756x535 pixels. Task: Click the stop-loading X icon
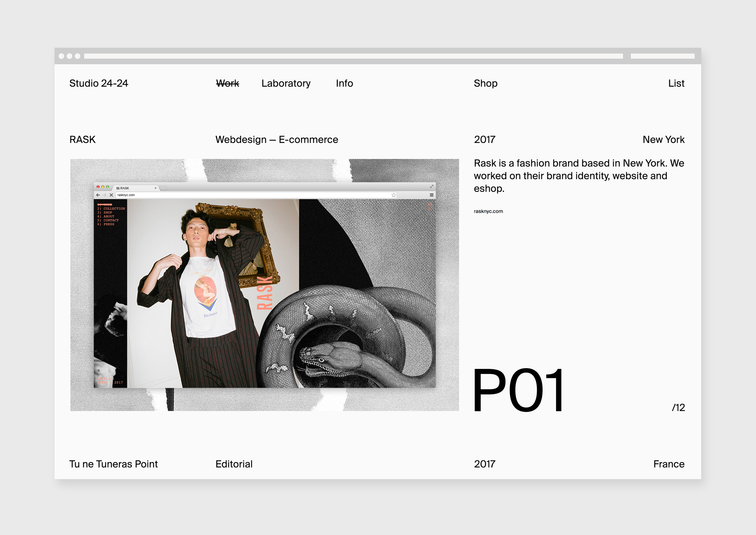coord(111,195)
